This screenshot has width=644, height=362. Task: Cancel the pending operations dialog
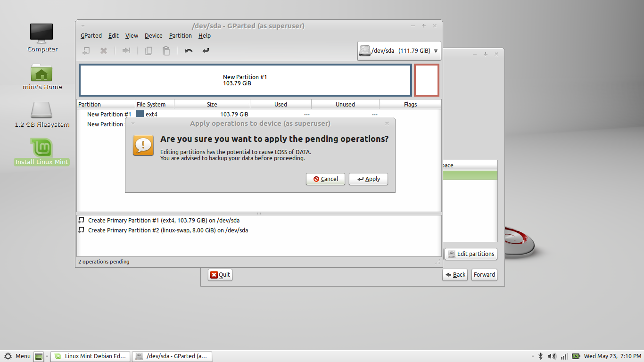[325, 179]
